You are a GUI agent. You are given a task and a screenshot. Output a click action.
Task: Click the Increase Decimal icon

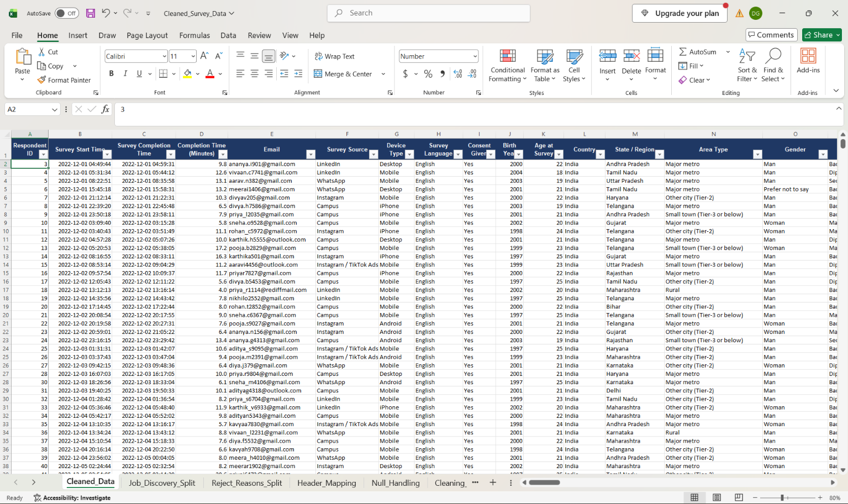pos(457,73)
